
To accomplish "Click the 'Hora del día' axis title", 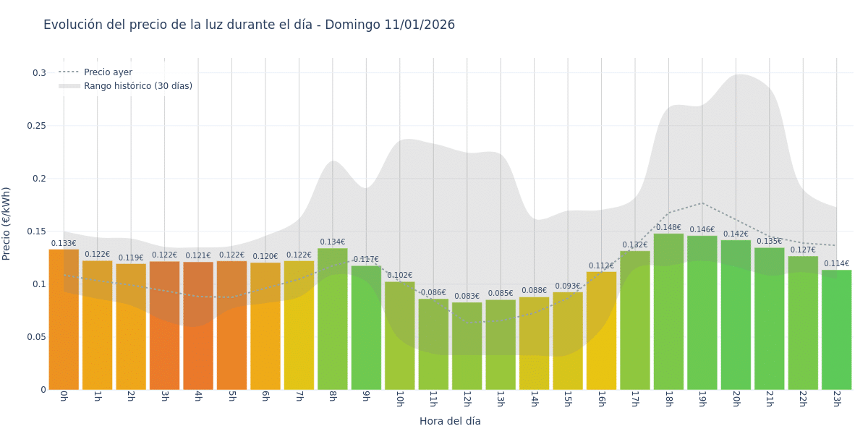I will tap(450, 421).
